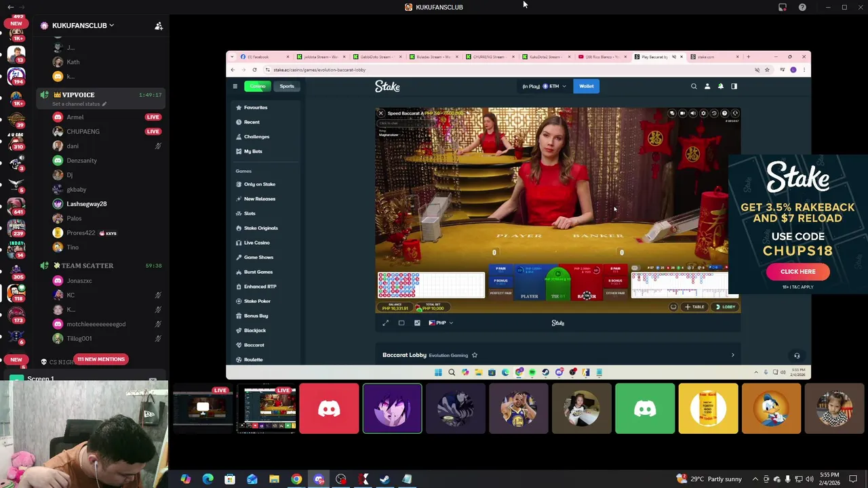The image size is (868, 488).
Task: Return to LOBBY via game button
Action: [726, 307]
